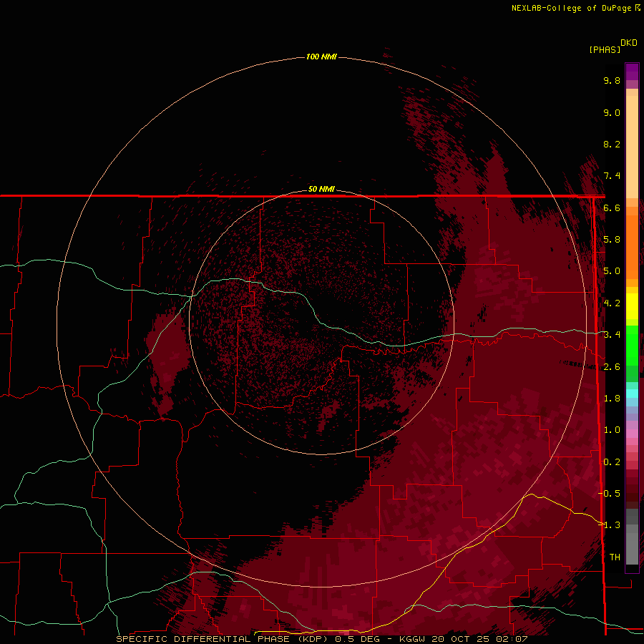Click the "50 NMI" range ring label
Image resolution: width=644 pixels, height=644 pixels.
click(x=321, y=189)
